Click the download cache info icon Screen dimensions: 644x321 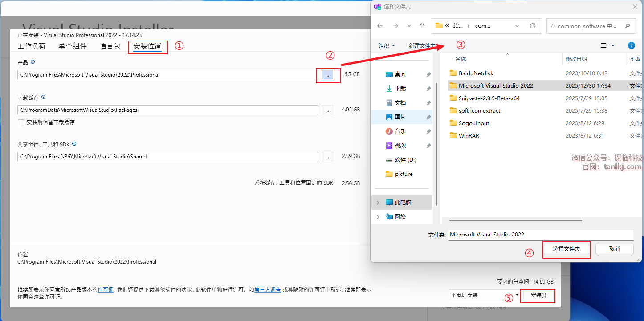click(43, 97)
